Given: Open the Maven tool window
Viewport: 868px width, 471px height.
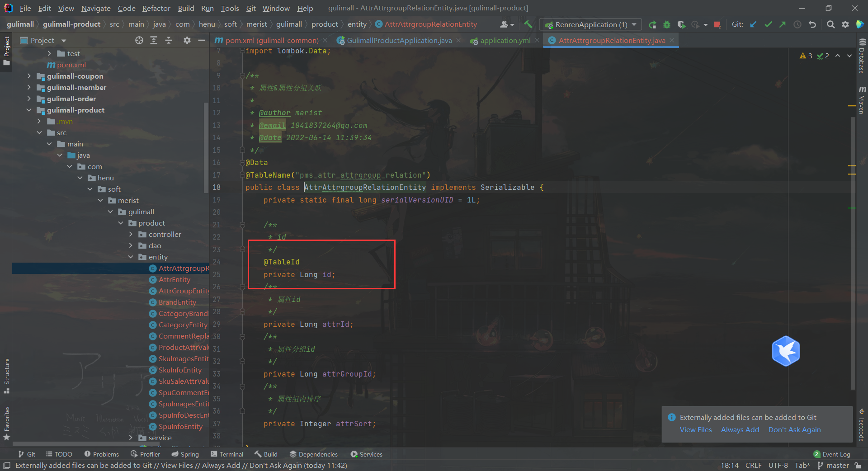Looking at the screenshot, I should tap(862, 100).
